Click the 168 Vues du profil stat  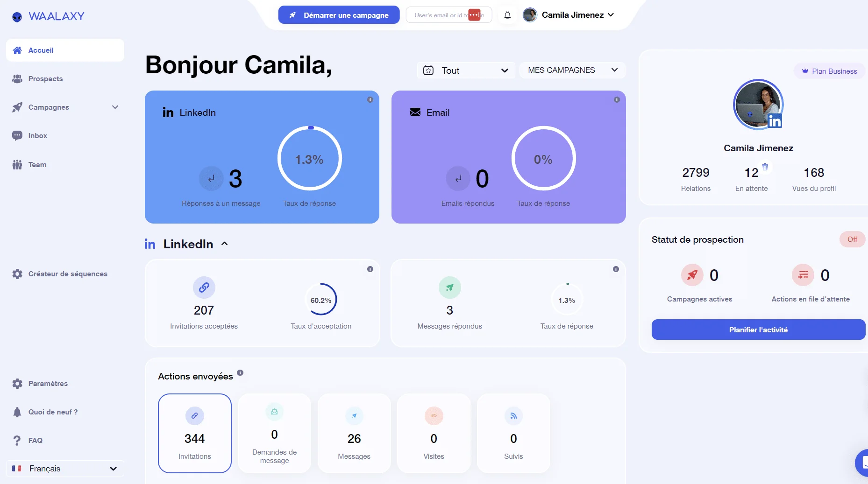814,179
